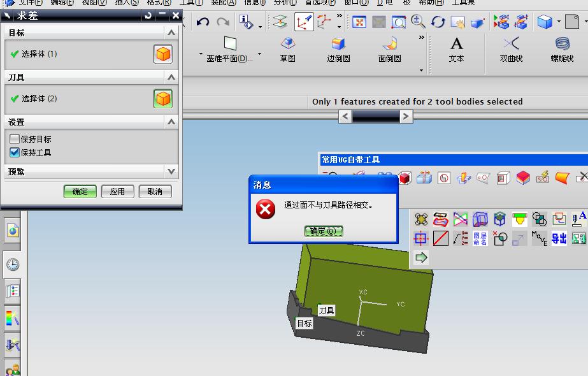Click the red cube in wireframe box icon
The height and width of the screenshot is (376, 588).
pos(405,178)
